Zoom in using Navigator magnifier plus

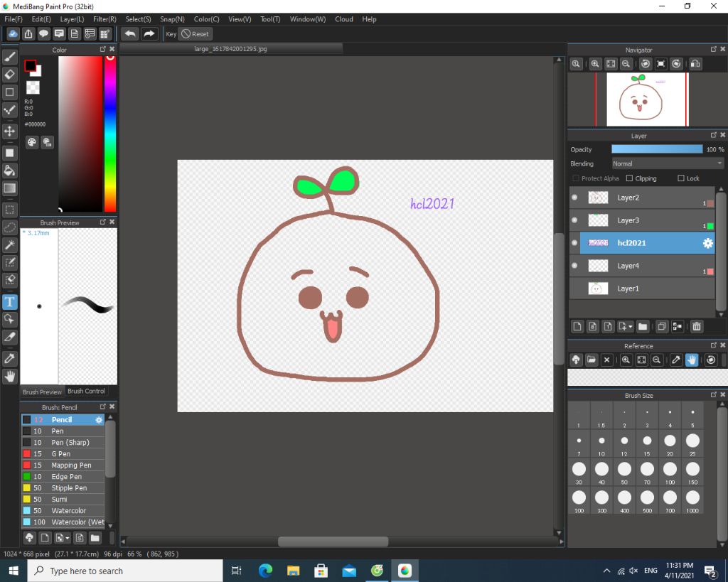pyautogui.click(x=595, y=64)
